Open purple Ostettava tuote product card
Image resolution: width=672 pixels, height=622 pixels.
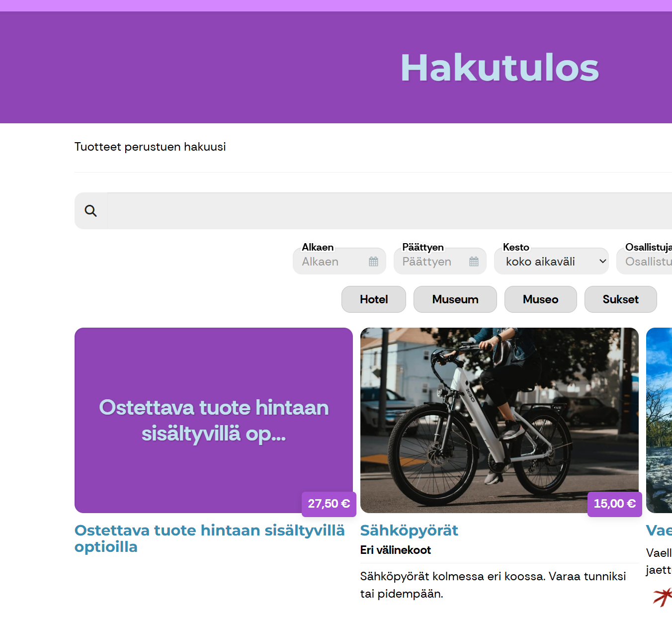point(214,420)
